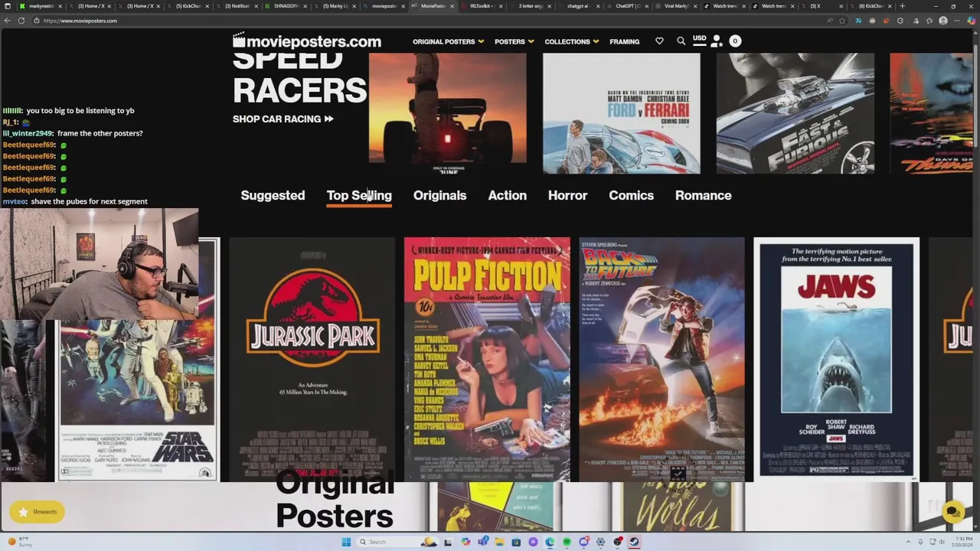Screen dimensions: 980x551
Task: Click the browser back arrow
Action: 8,21
